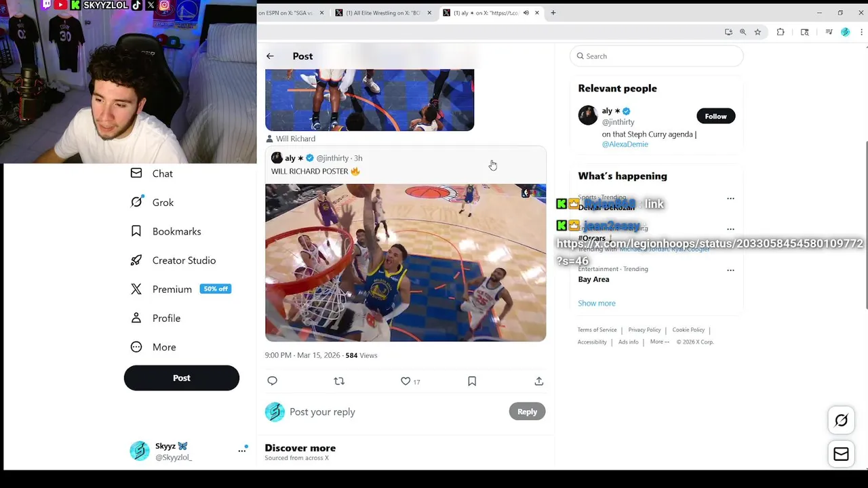Switch to the All Elite Wrestling tab
The image size is (868, 488).
[x=383, y=13]
